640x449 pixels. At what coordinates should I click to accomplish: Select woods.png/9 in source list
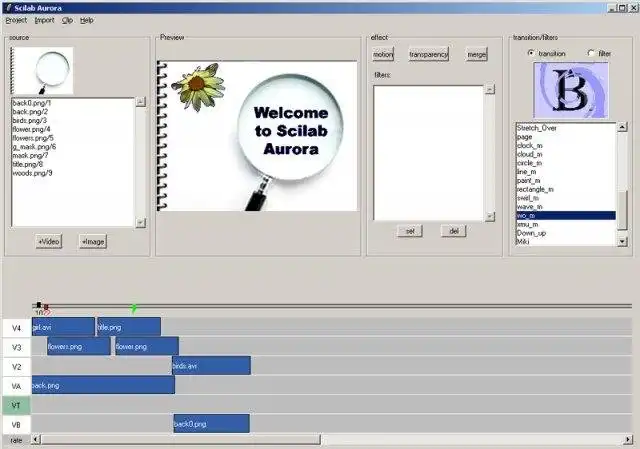(x=32, y=173)
